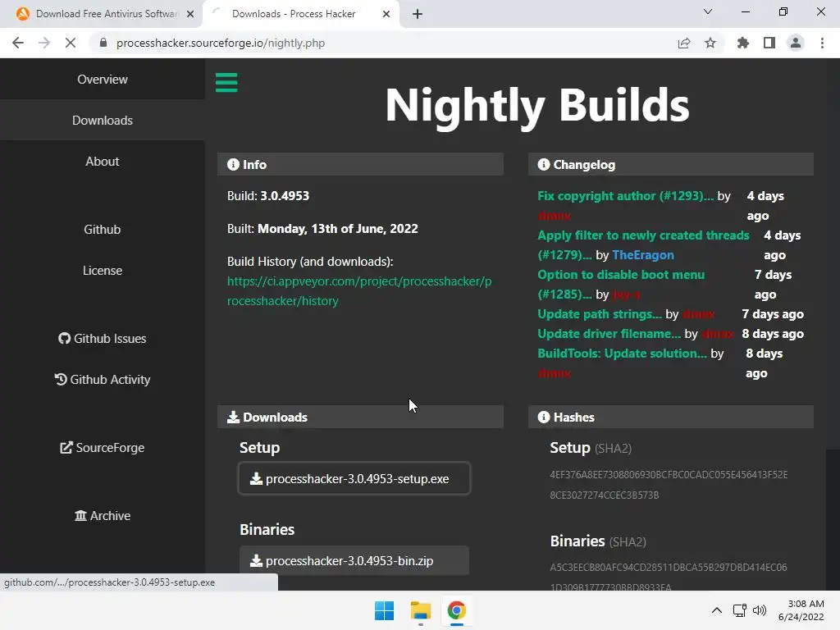The height and width of the screenshot is (630, 840).
Task: Click the Windows Start button
Action: (384, 610)
